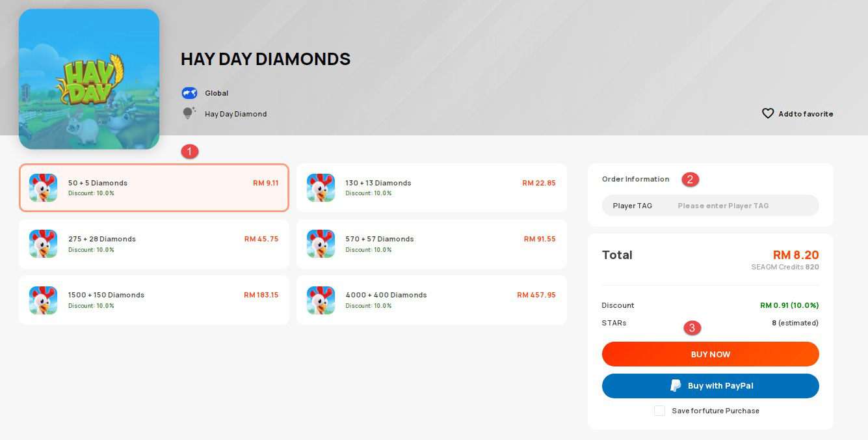Click the Hay Day Diamond lightbulb icon
The height and width of the screenshot is (440, 868).
(x=189, y=113)
